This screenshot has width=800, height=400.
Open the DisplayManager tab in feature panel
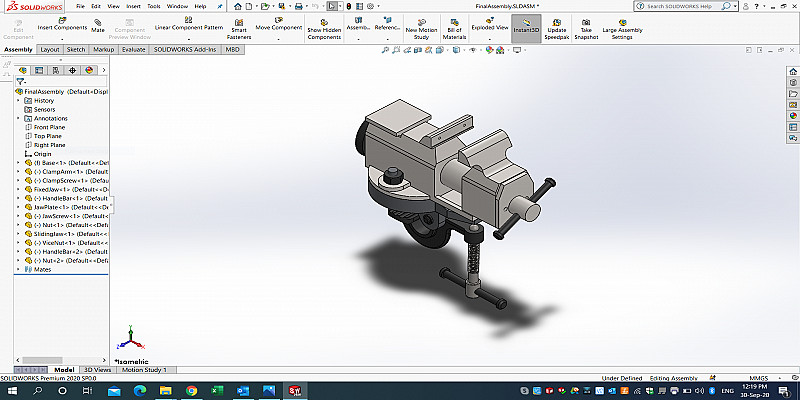pos(89,70)
